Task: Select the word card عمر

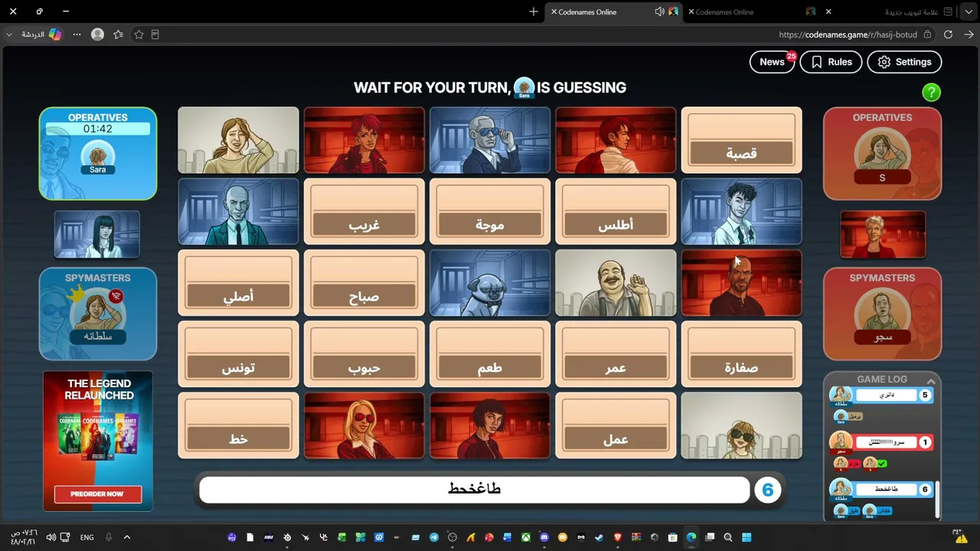Action: point(616,354)
